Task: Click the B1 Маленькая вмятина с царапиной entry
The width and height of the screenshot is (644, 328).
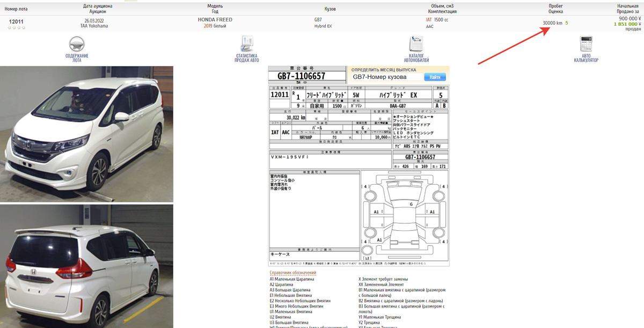Action: pyautogui.click(x=402, y=293)
